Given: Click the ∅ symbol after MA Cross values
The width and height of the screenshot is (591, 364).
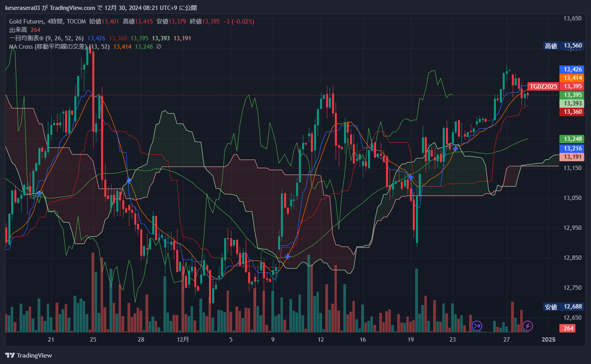Looking at the screenshot, I should tap(159, 47).
